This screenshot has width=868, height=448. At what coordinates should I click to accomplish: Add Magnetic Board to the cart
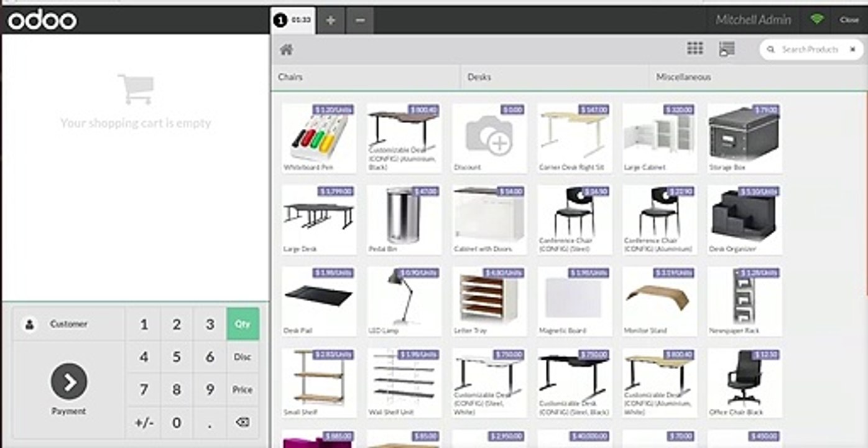click(x=575, y=301)
